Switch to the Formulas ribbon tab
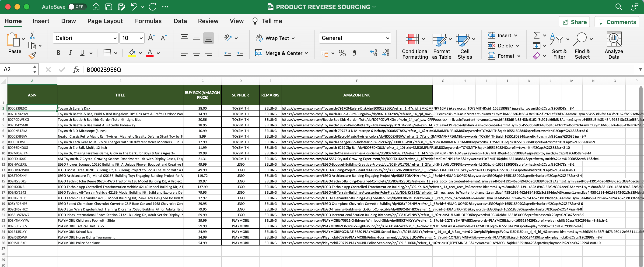The height and width of the screenshot is (267, 644). (x=148, y=21)
